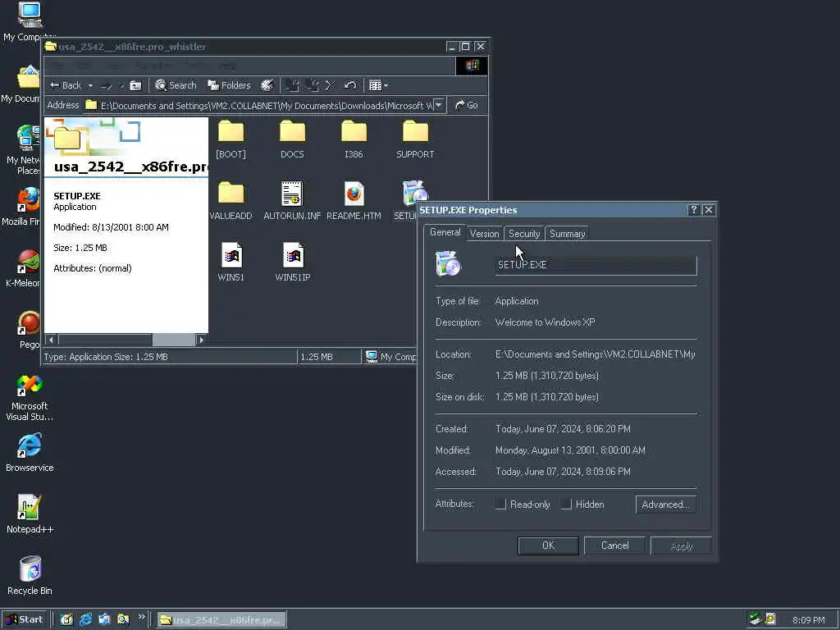Open the Forward history dropdown arrow
Viewport: 840px width, 630px height.
(121, 85)
